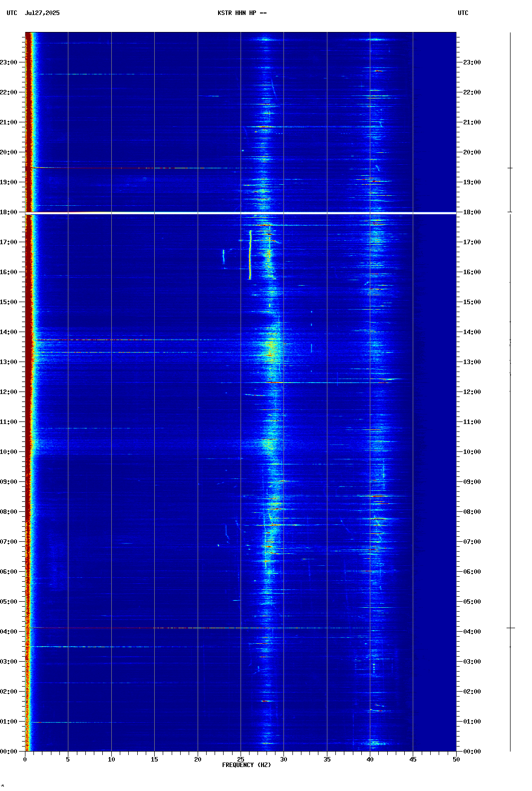This screenshot has height=791, width=532.
Task: Click the UTC label at top right
Action: 463,13
